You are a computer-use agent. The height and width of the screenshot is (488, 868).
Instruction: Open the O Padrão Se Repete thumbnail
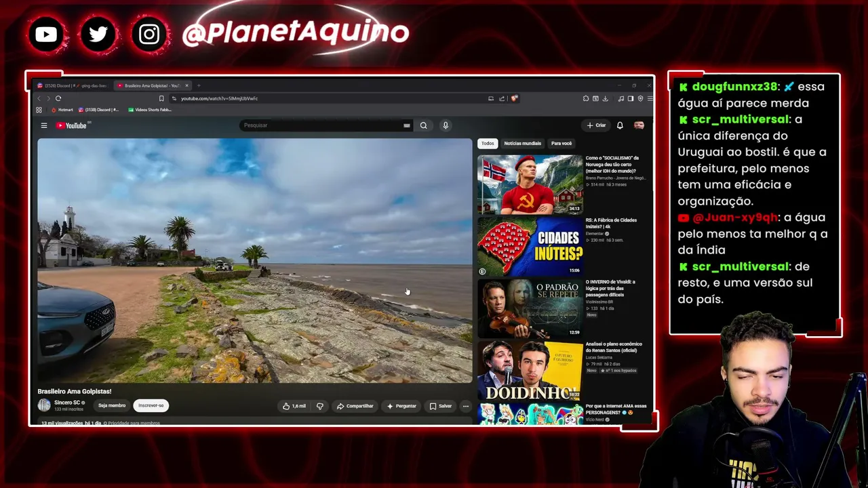[530, 308]
